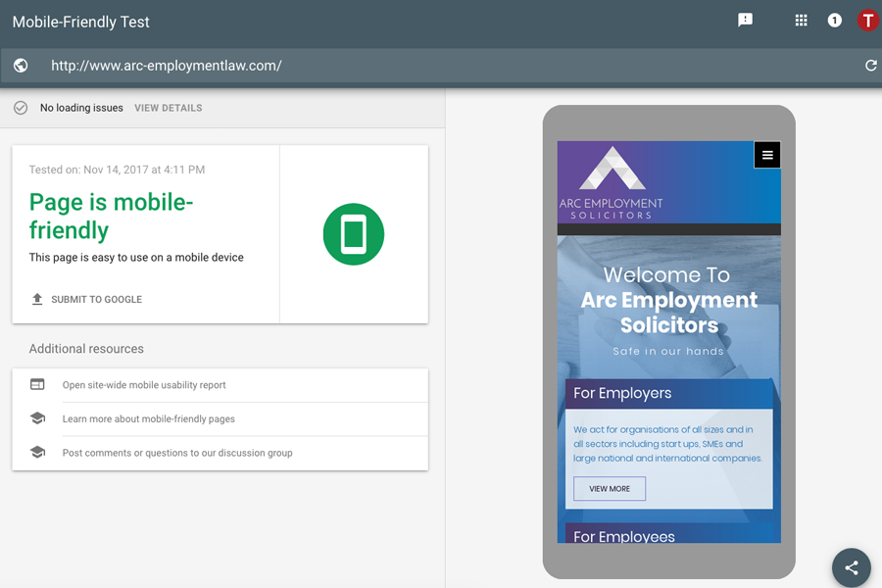Click the graduation cap icon beside Post comments
This screenshot has width=882, height=588.
(x=37, y=452)
